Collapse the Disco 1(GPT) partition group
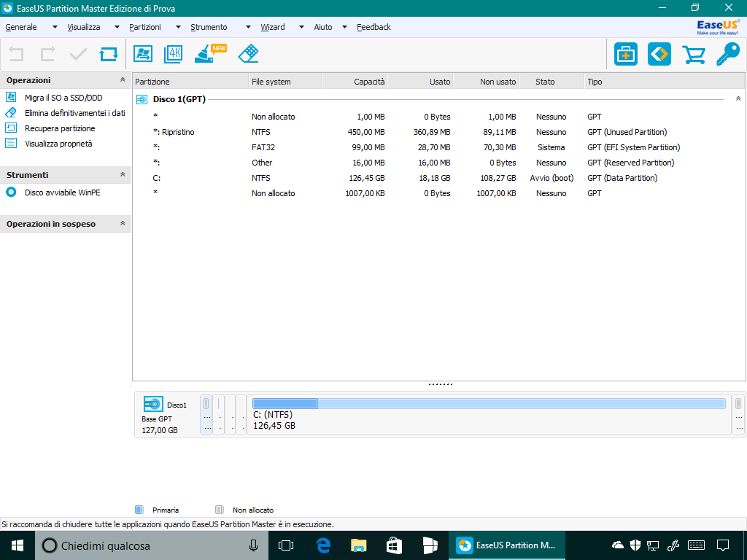 pyautogui.click(x=738, y=99)
